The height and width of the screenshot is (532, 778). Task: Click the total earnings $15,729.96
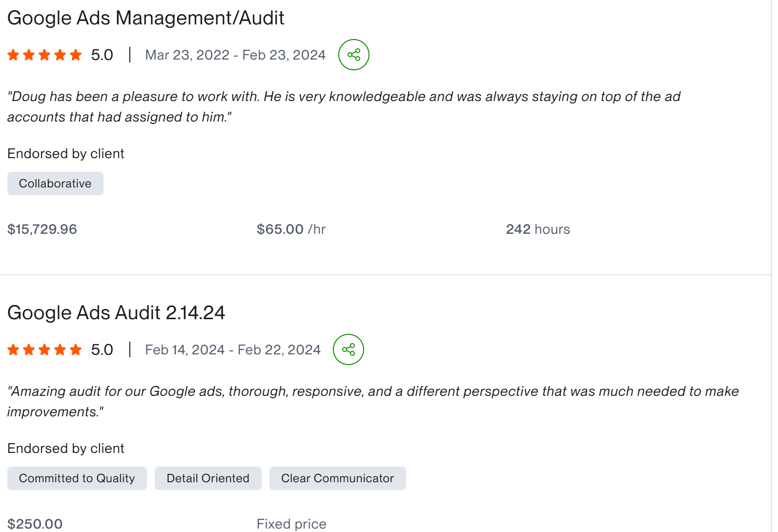42,229
